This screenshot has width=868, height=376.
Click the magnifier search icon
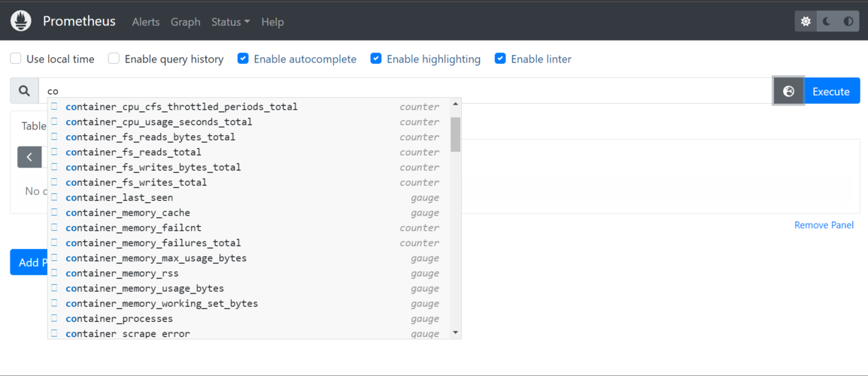pos(24,91)
